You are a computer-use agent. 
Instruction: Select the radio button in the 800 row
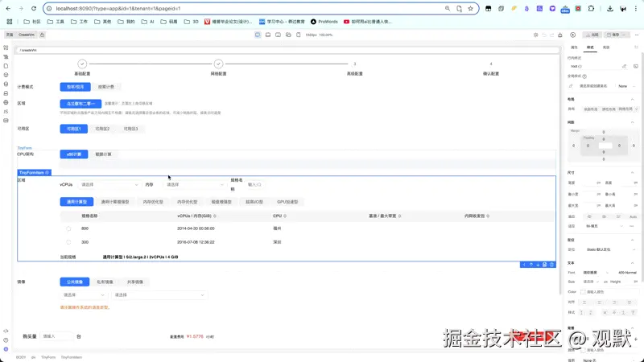pyautogui.click(x=68, y=228)
